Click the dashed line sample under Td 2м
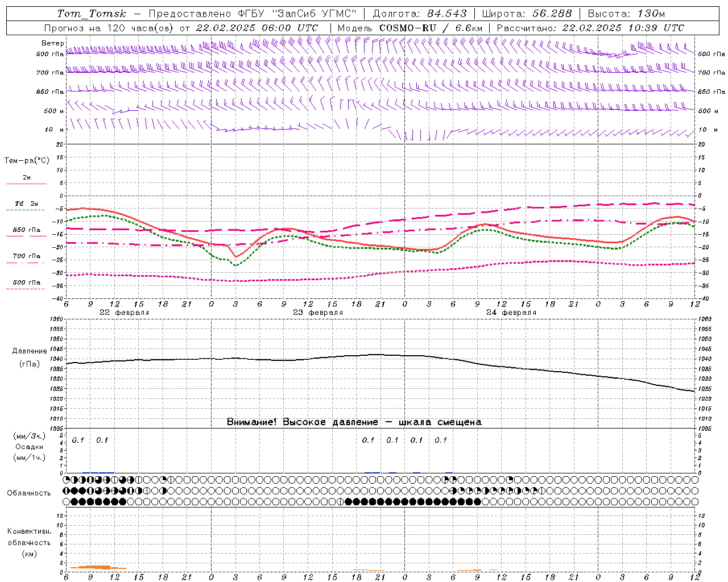This screenshot has width=728, height=582. [26, 210]
